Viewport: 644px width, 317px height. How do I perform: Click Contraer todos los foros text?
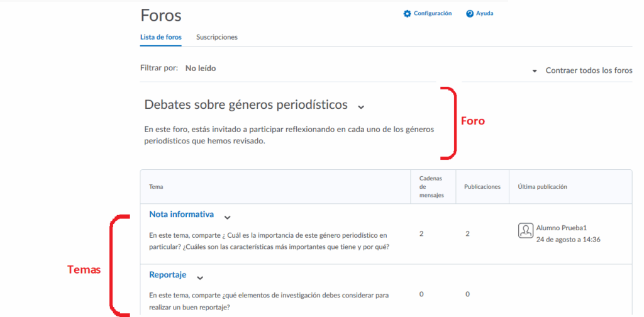(589, 70)
